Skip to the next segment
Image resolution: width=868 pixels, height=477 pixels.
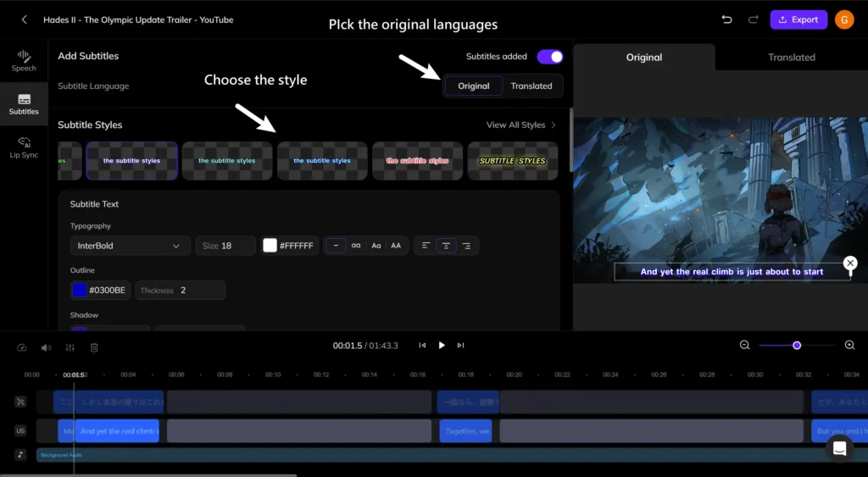[460, 346]
